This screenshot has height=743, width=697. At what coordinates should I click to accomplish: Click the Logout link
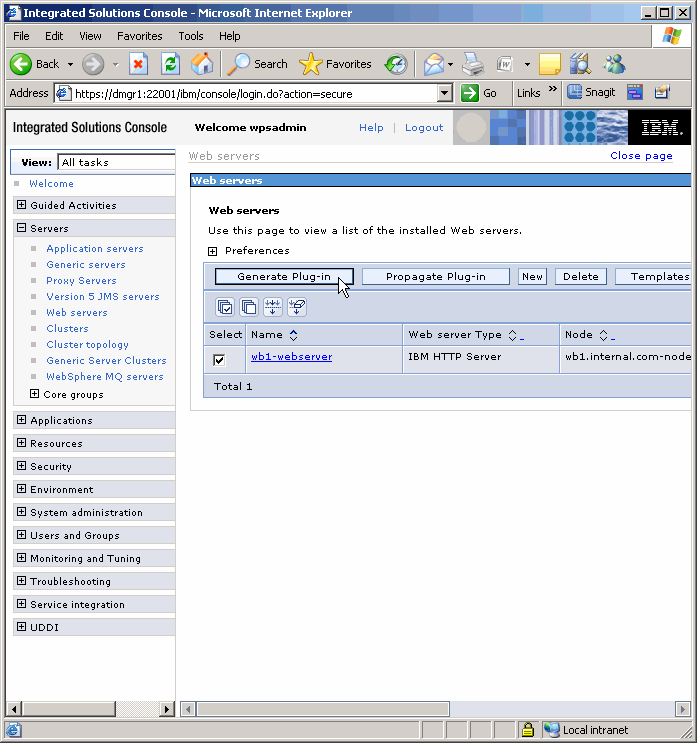(424, 128)
